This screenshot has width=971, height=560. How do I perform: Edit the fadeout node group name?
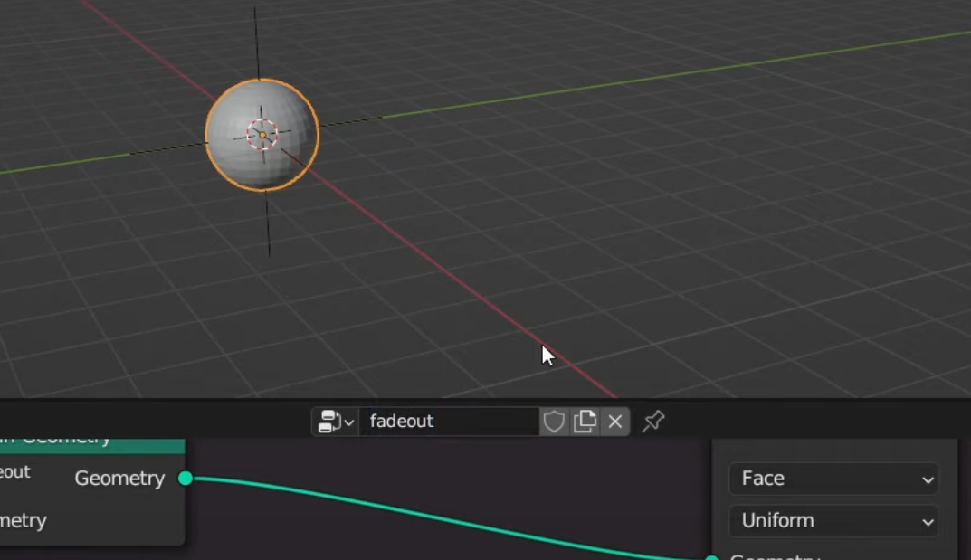click(x=449, y=422)
